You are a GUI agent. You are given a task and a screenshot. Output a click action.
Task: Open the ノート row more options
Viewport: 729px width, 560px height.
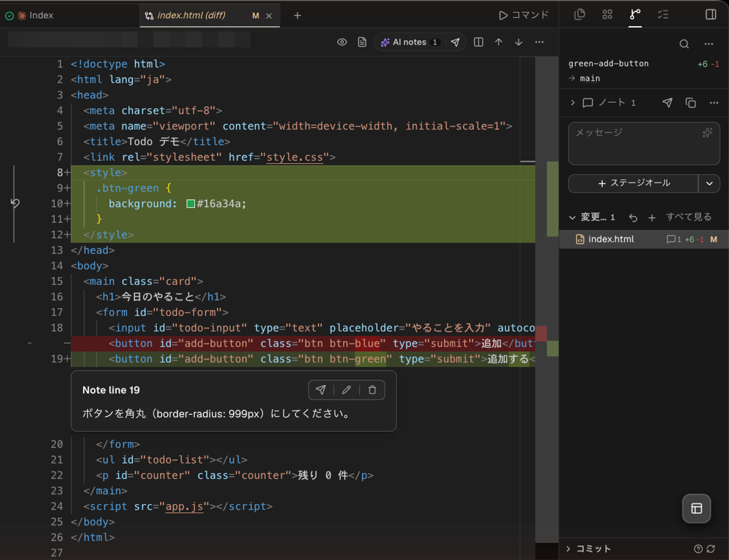coord(714,103)
